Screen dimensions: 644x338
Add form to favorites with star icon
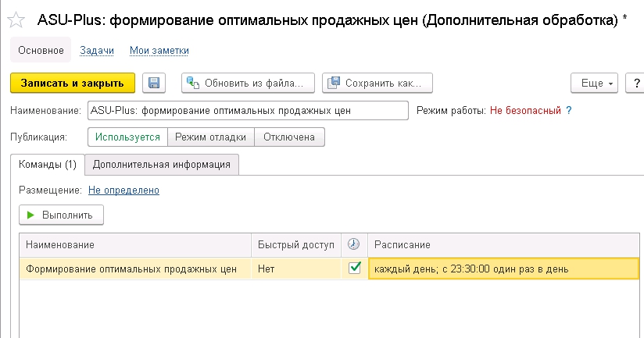pyautogui.click(x=16, y=20)
